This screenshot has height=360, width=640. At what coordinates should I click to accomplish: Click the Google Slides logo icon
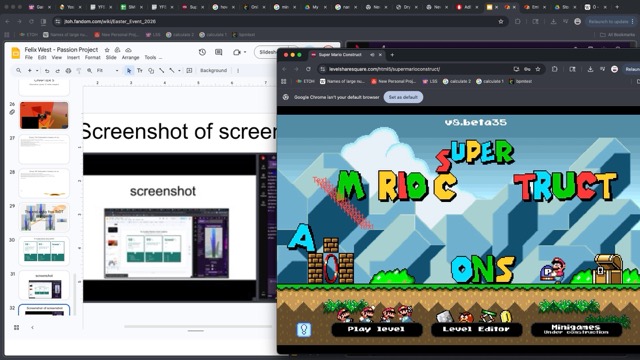(x=16, y=53)
